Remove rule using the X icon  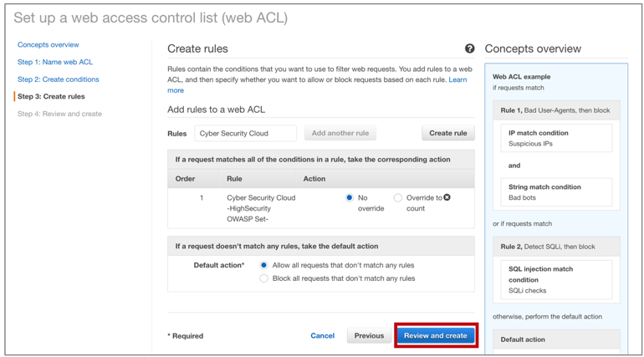click(447, 197)
